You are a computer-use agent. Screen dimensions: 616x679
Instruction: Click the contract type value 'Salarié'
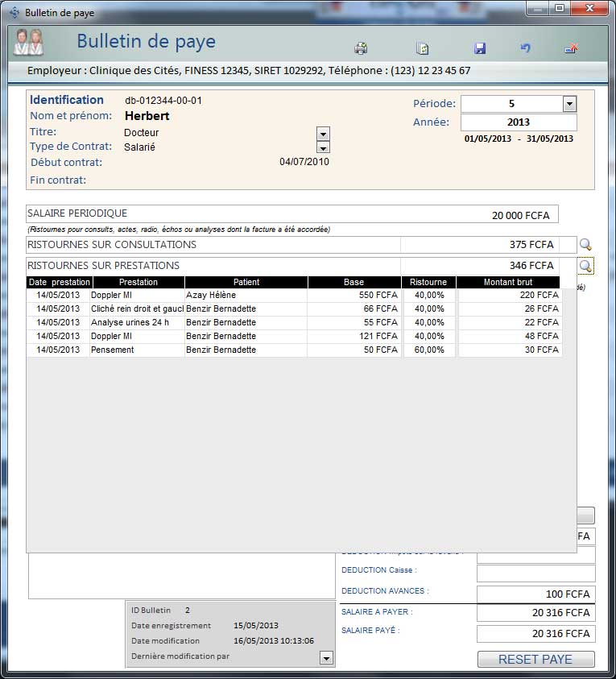click(x=139, y=147)
